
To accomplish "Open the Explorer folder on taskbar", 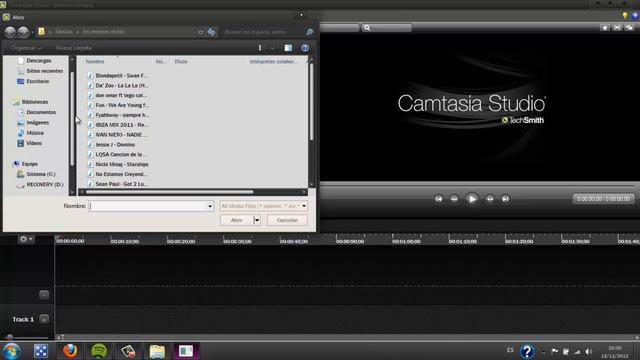I will pos(157,351).
